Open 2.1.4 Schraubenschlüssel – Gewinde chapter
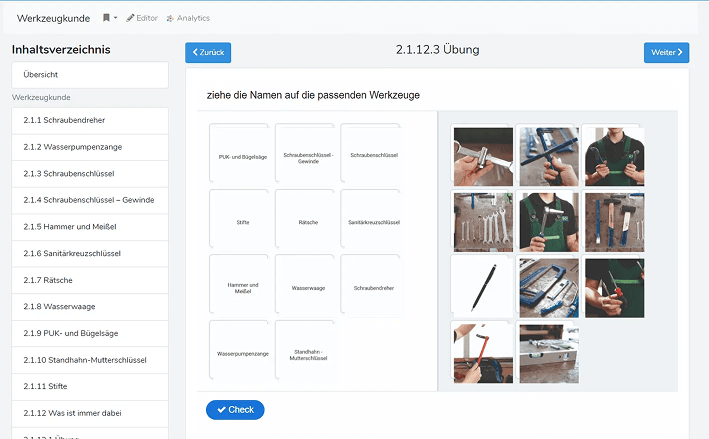Image resolution: width=709 pixels, height=439 pixels. [90, 200]
